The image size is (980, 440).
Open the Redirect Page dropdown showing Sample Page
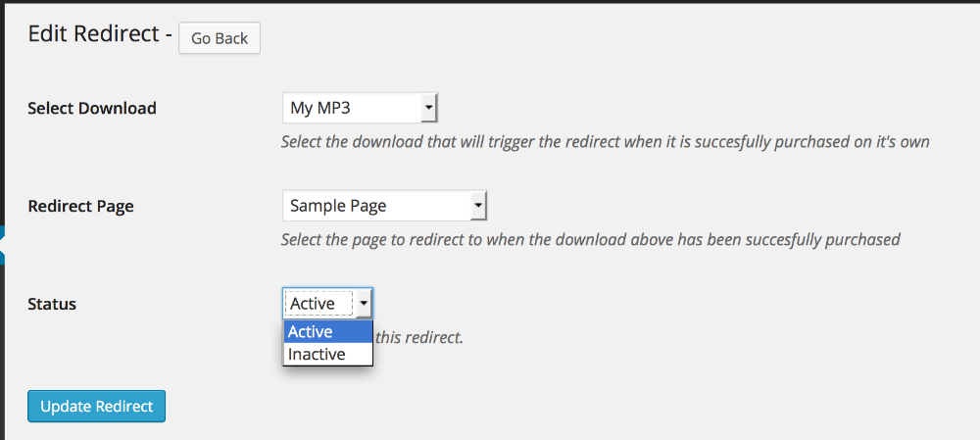pos(384,206)
